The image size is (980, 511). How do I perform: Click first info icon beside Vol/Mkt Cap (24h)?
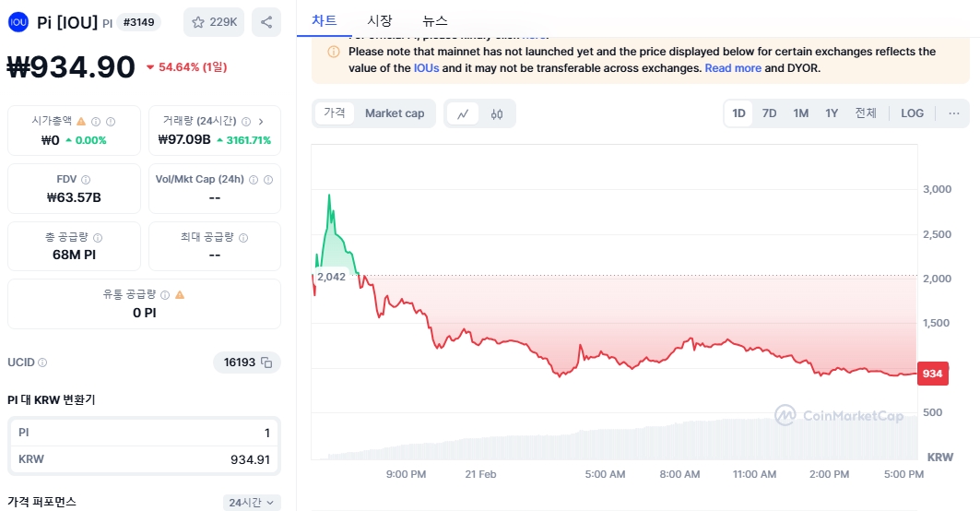point(254,180)
